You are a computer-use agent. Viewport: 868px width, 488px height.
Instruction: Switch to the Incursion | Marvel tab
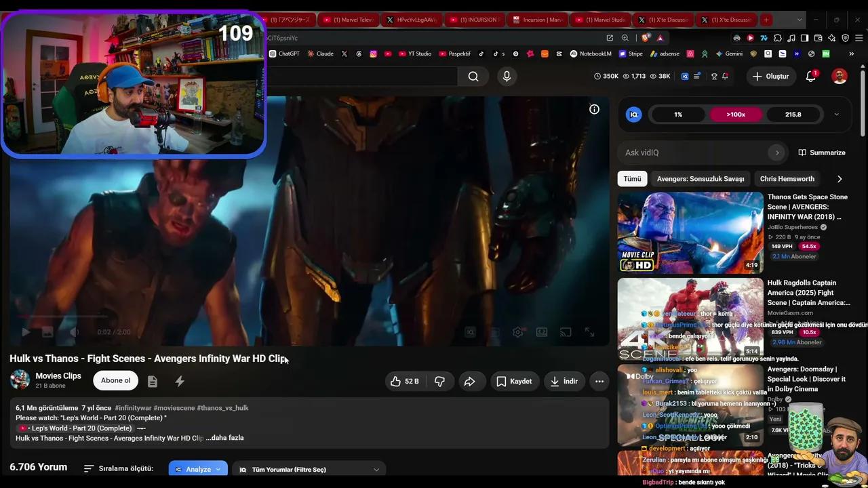[537, 20]
